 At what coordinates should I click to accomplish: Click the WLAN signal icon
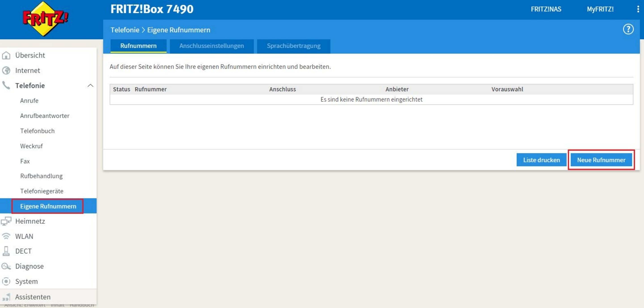6,236
